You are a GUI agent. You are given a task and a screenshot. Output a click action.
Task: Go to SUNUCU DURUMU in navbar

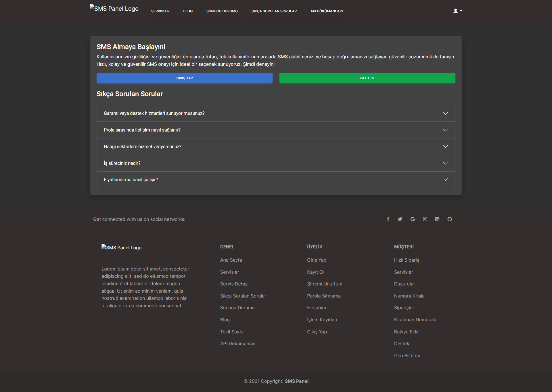222,11
